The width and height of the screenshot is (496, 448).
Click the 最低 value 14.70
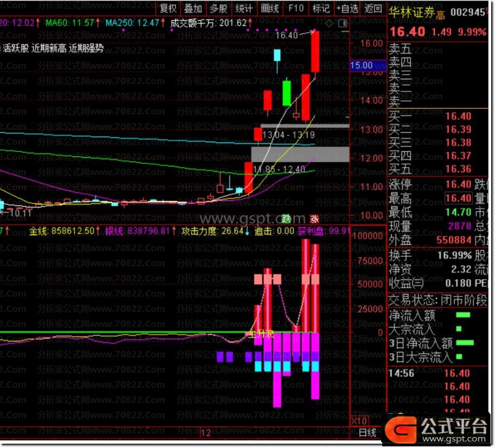pos(458,212)
